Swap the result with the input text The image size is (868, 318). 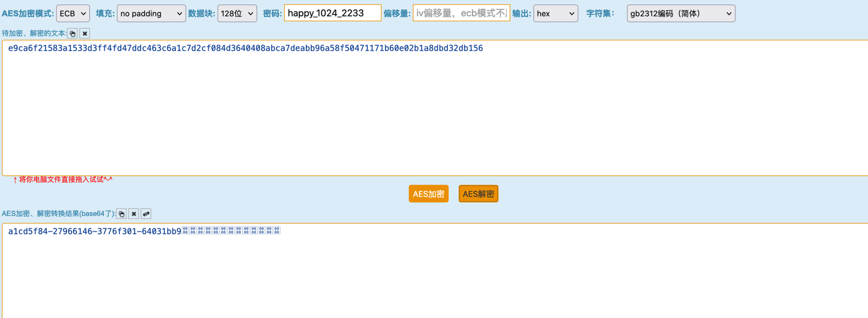pyautogui.click(x=146, y=214)
